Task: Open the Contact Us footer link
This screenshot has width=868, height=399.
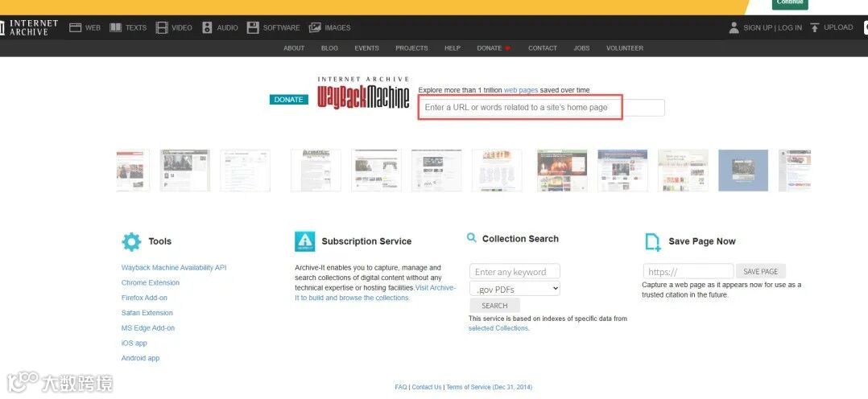Action: pos(427,388)
